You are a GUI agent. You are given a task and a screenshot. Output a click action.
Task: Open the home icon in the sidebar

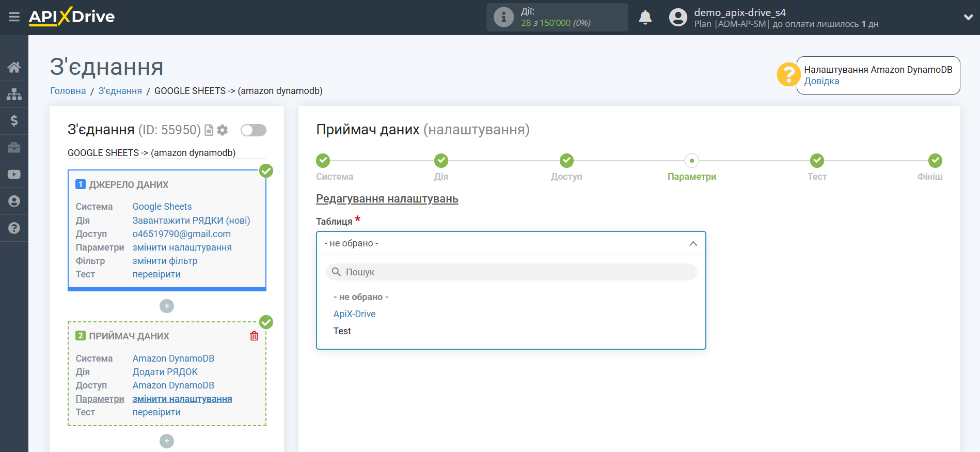click(14, 67)
